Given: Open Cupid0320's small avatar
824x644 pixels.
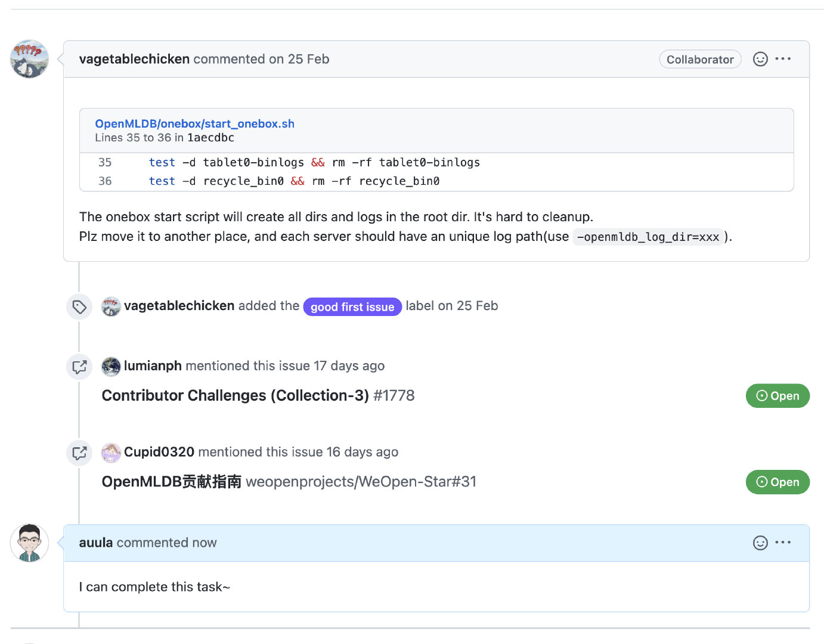Looking at the screenshot, I should point(111,453).
